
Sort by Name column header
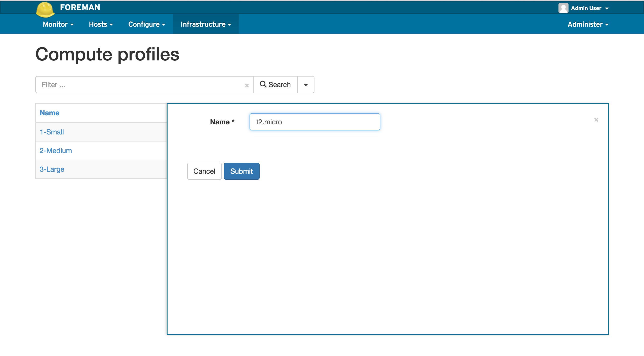point(50,113)
